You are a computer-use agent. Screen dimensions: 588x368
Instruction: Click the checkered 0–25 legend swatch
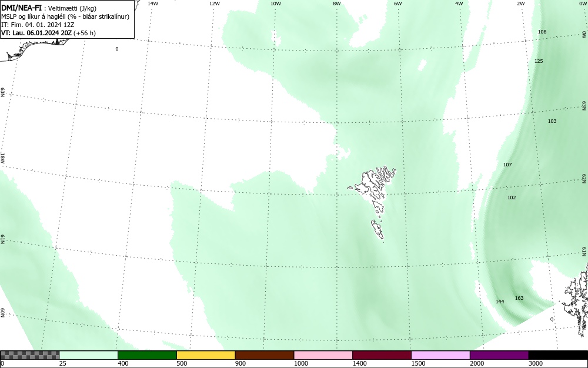pyautogui.click(x=30, y=355)
